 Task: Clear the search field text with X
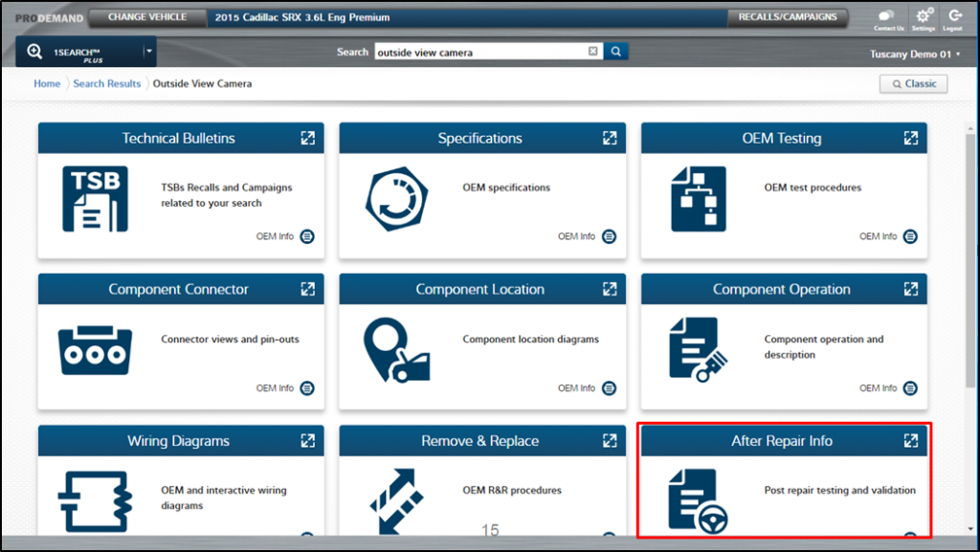(x=592, y=52)
